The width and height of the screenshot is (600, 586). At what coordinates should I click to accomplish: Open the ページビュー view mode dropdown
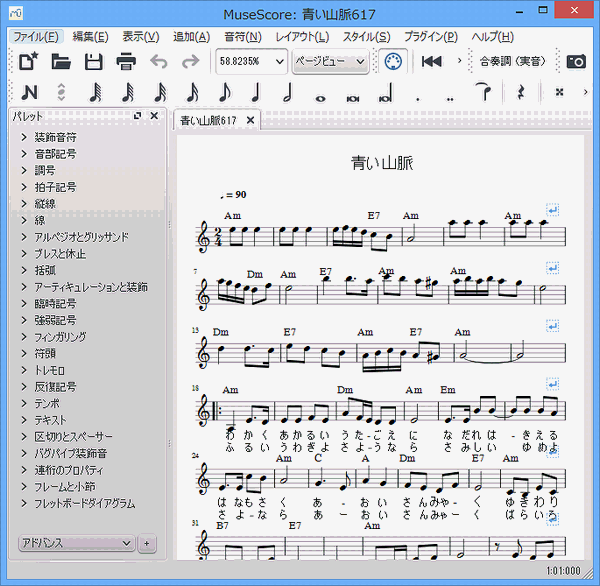pos(330,61)
